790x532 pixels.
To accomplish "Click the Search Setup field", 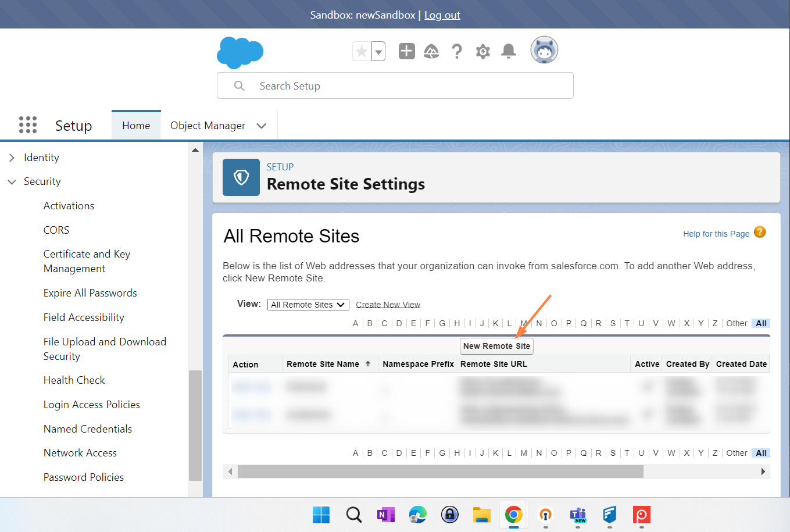I will point(395,86).
